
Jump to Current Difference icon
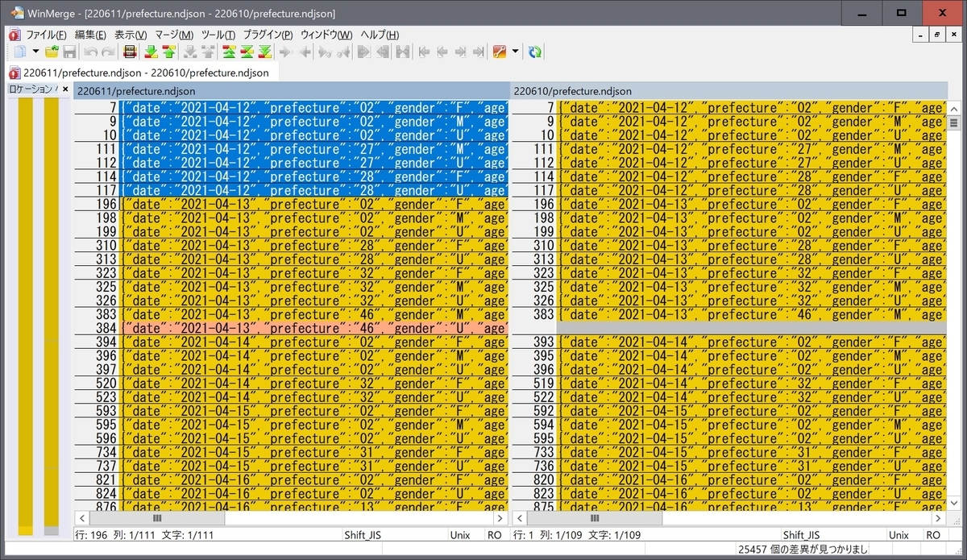[247, 52]
